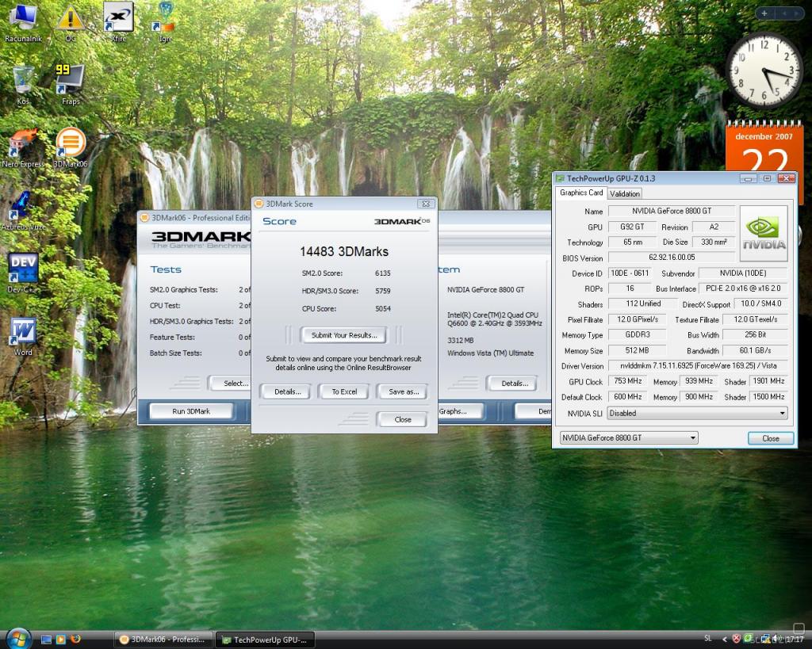Click the NVIDIA logo in GPU-Z
The image size is (812, 649).
pos(764,234)
